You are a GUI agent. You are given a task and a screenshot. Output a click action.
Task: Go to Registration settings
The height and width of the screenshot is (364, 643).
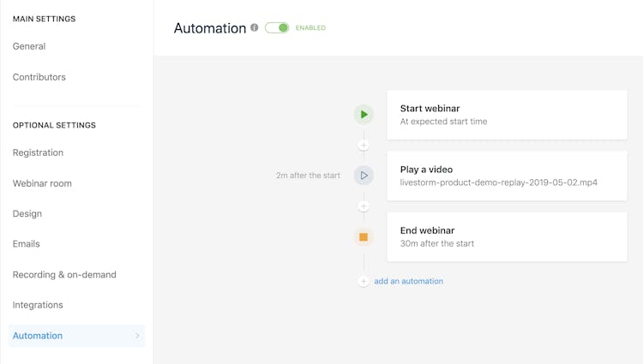pyautogui.click(x=38, y=152)
